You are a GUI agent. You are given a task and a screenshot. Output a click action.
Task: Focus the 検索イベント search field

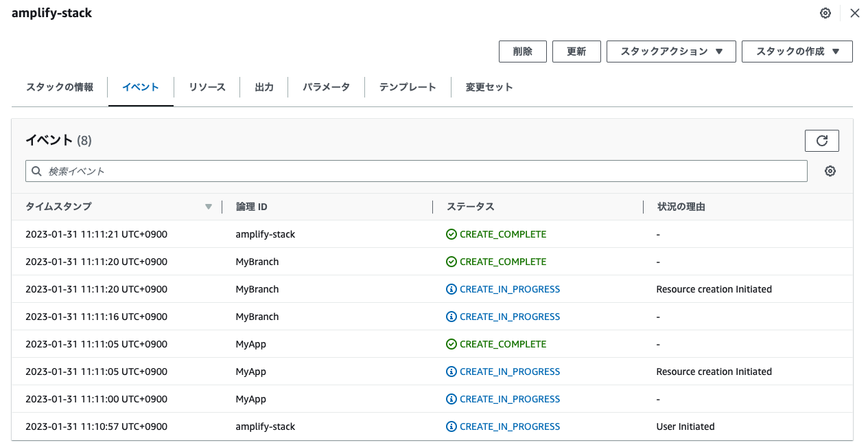417,171
